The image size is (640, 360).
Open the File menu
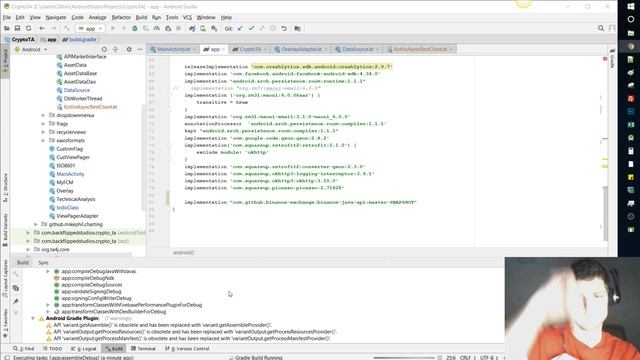point(7,18)
